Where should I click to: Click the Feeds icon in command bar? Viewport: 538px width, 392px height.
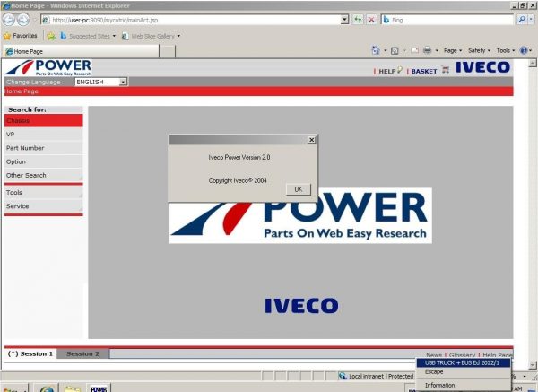[x=395, y=51]
